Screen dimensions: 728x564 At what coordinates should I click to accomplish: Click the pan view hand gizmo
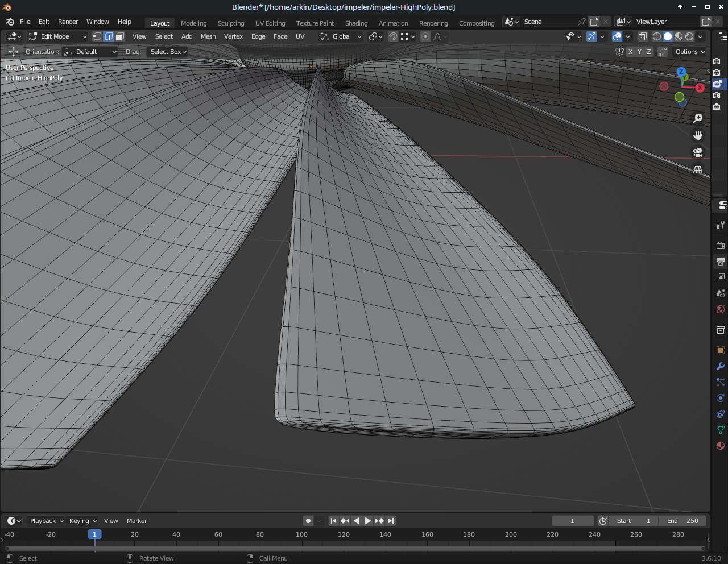click(x=698, y=135)
